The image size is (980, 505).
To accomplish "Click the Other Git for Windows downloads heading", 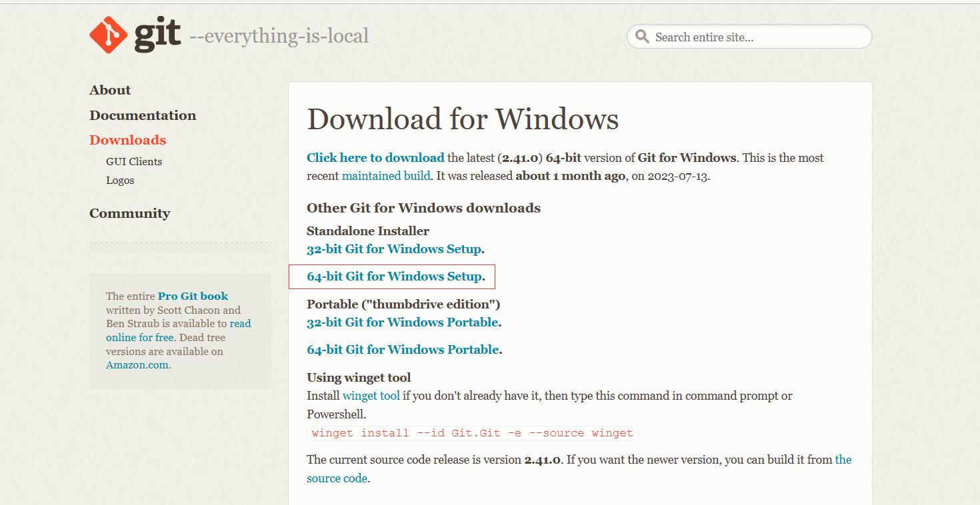I will click(x=423, y=208).
